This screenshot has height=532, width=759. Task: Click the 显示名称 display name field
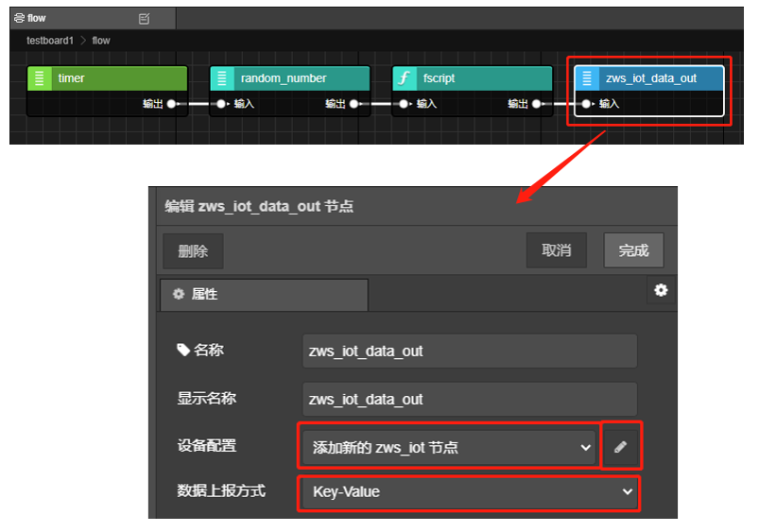[x=470, y=400]
